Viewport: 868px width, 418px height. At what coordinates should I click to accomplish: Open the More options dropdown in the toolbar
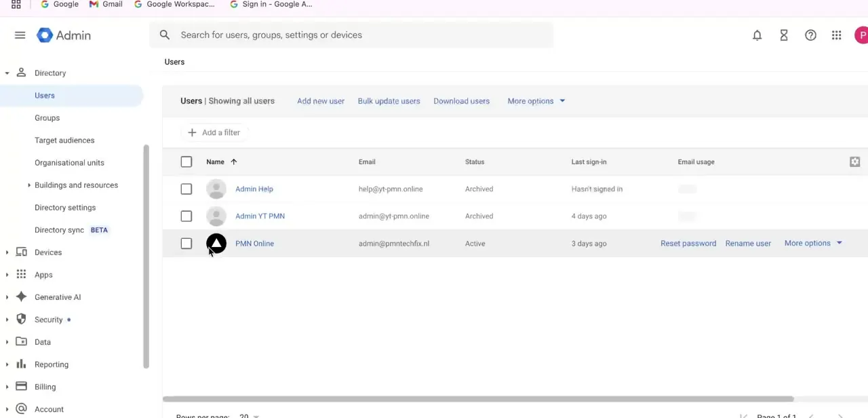coord(536,101)
